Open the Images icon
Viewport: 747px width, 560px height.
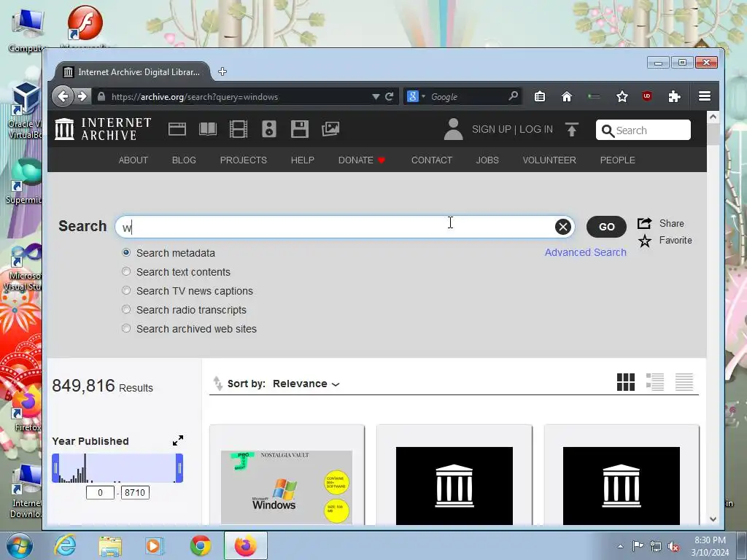tap(330, 129)
